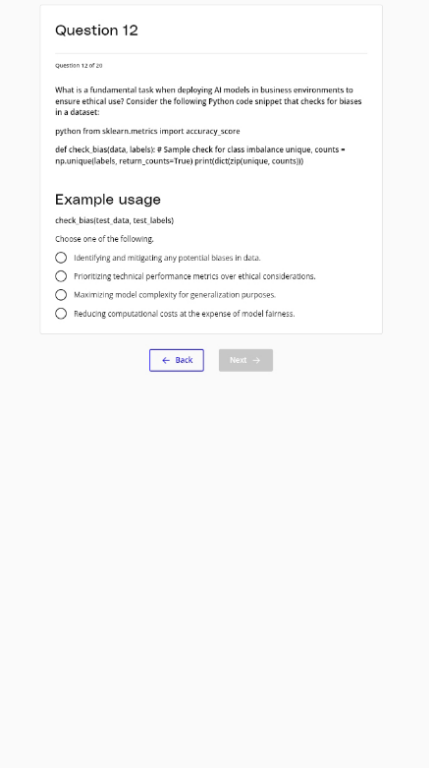Click the Example usage heading
The height and width of the screenshot is (768, 429).
[x=108, y=199]
